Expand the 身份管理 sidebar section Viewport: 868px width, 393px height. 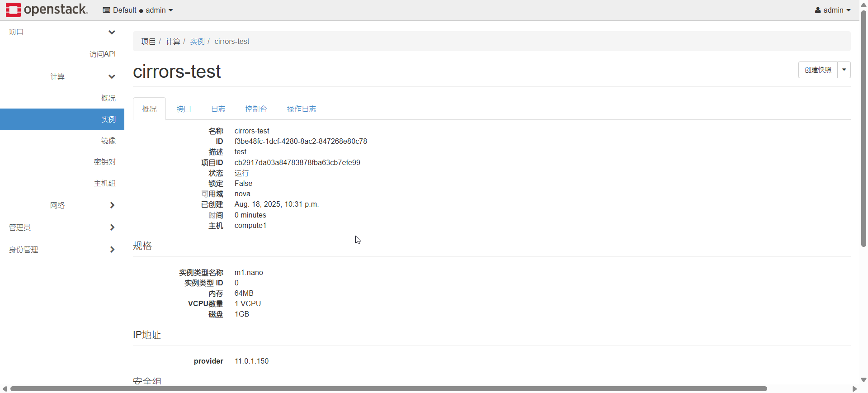(62, 250)
